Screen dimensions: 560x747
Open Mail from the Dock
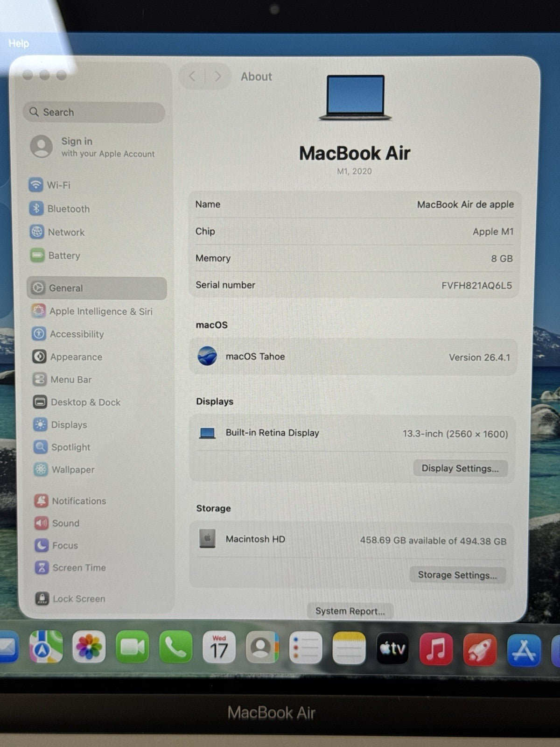coord(7,647)
